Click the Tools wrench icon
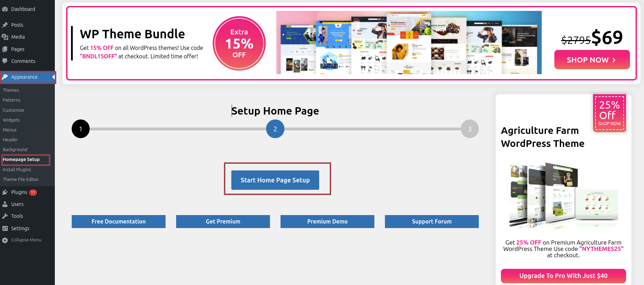 pyautogui.click(x=5, y=216)
